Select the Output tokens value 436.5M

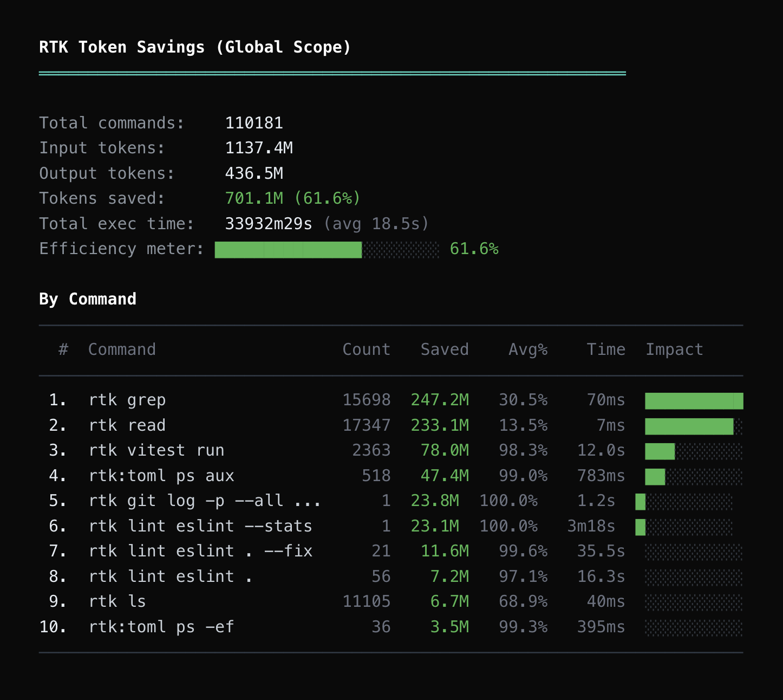pyautogui.click(x=254, y=173)
